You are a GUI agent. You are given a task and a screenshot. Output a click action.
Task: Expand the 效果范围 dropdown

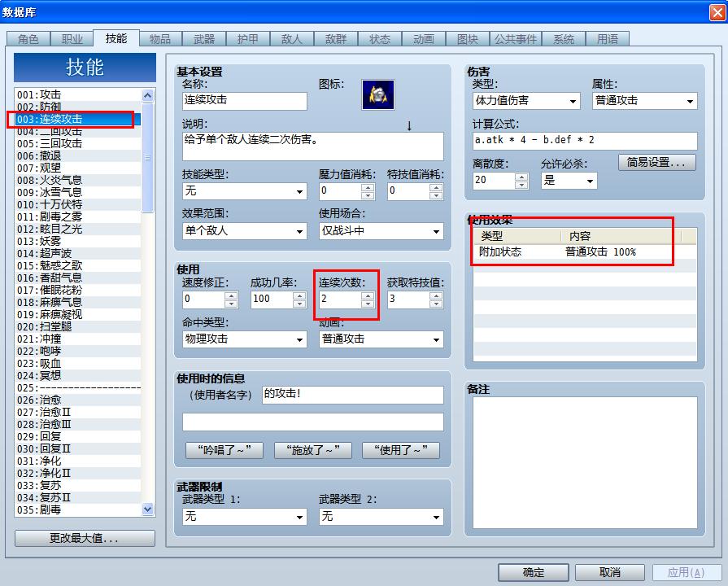tap(245, 231)
